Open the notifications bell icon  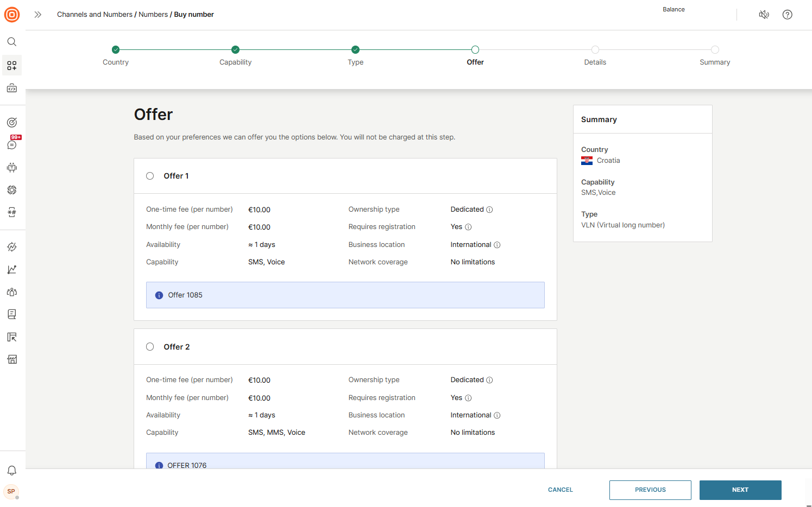click(x=12, y=471)
